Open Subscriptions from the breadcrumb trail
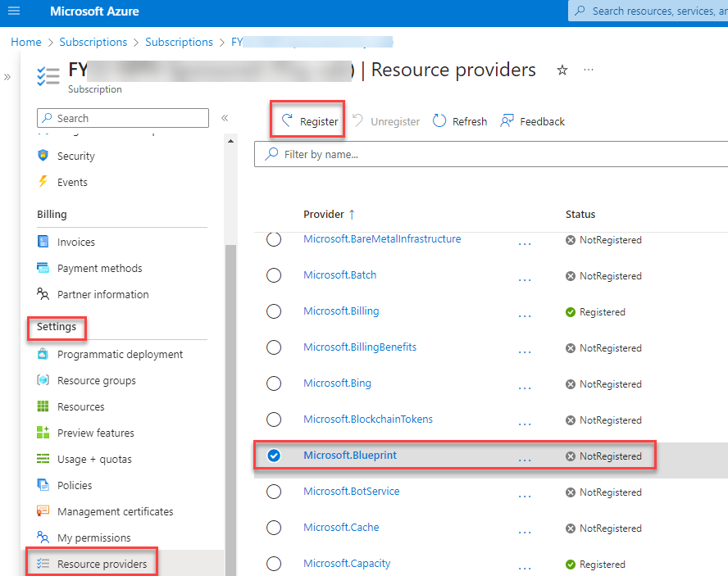The width and height of the screenshot is (728, 576). click(93, 42)
